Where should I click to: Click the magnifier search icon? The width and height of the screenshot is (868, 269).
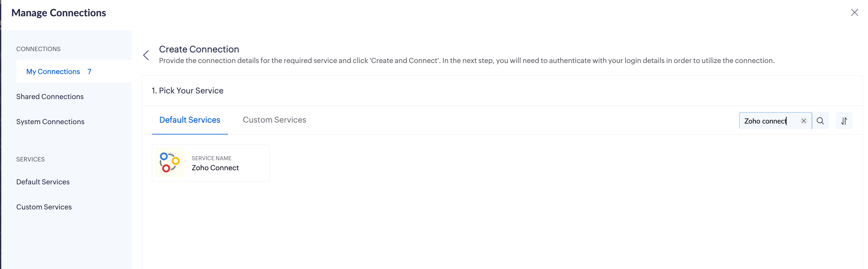point(820,121)
